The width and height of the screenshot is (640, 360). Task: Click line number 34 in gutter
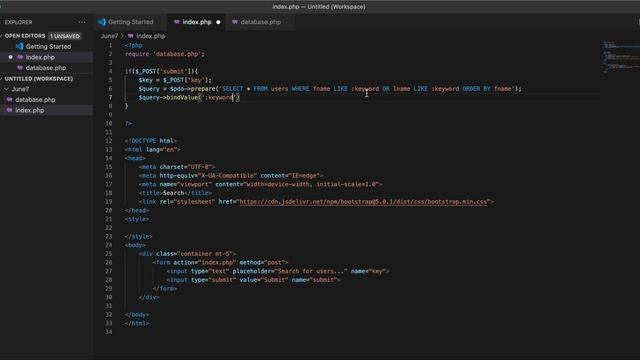109,332
